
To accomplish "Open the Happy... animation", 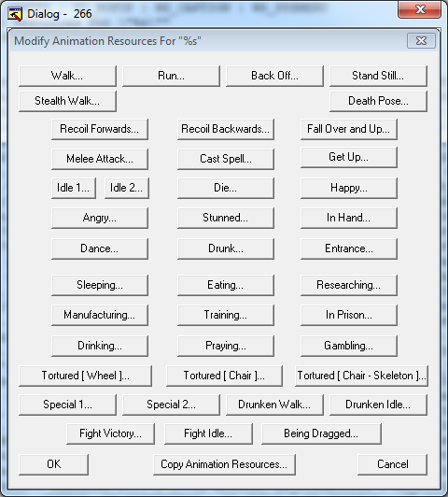I will tap(349, 188).
